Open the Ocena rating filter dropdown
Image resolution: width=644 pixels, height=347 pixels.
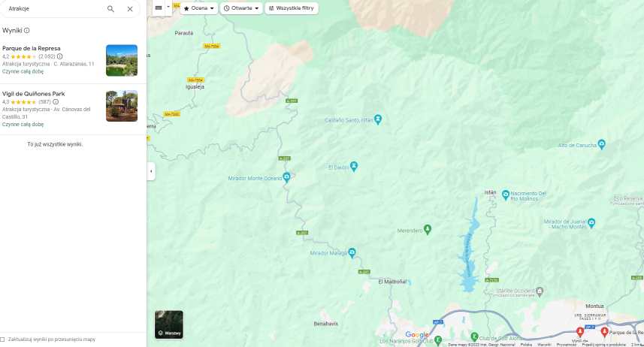tap(199, 8)
